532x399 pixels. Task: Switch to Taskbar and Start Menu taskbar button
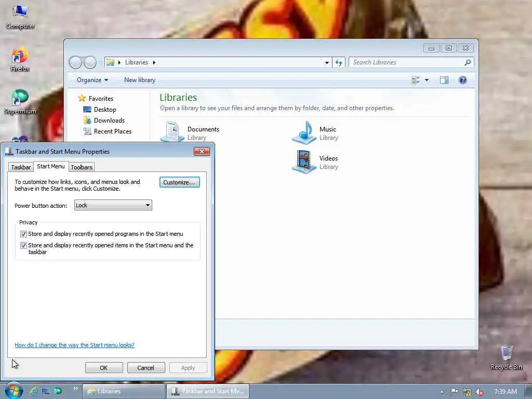208,391
